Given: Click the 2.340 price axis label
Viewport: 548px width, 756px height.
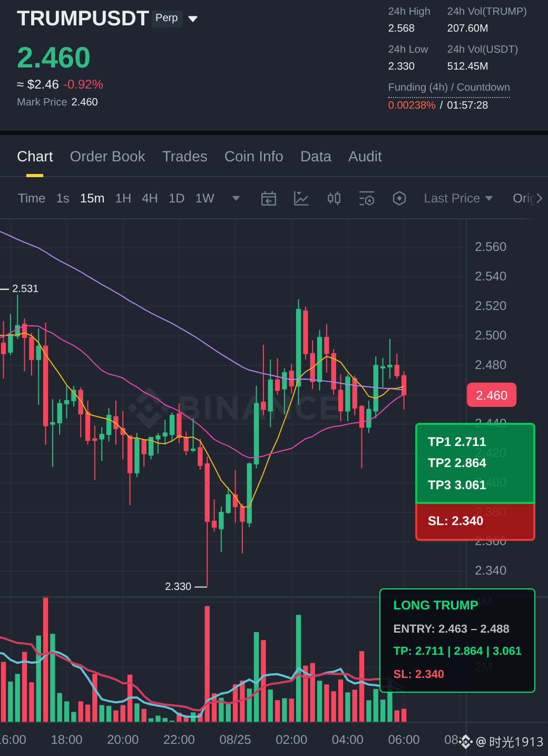Looking at the screenshot, I should 491,570.
